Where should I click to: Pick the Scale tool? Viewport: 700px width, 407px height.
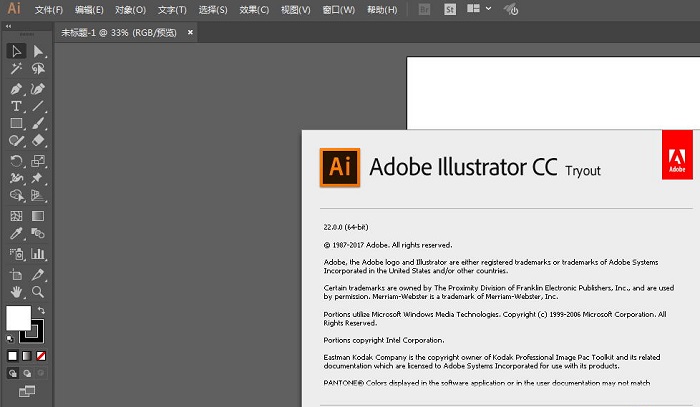38,161
